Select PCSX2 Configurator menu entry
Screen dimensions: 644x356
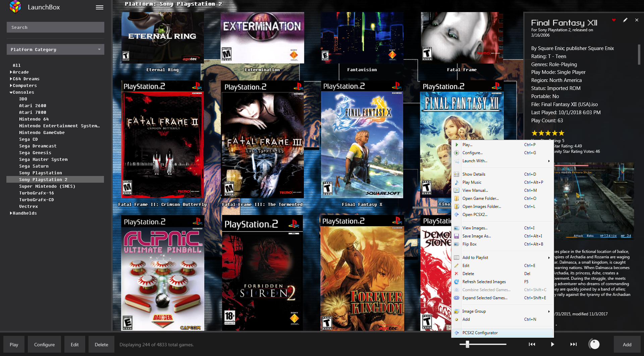[x=502, y=333]
